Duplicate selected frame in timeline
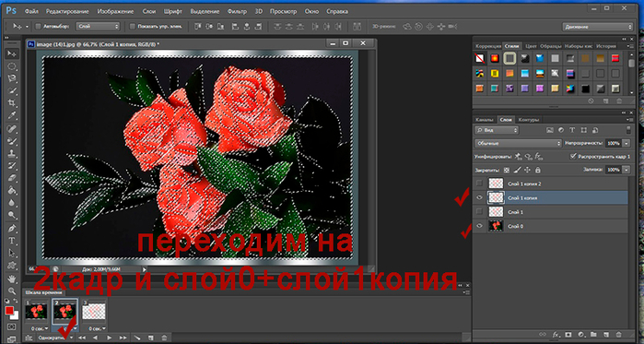The height and width of the screenshot is (344, 644). (x=151, y=338)
